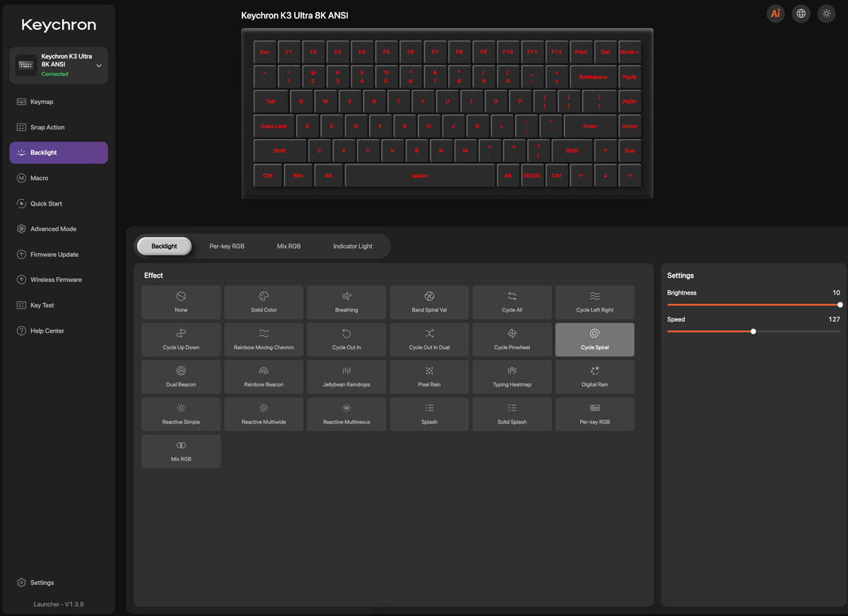
Task: Pick the Cycle Pinwheel effect
Action: (x=512, y=340)
